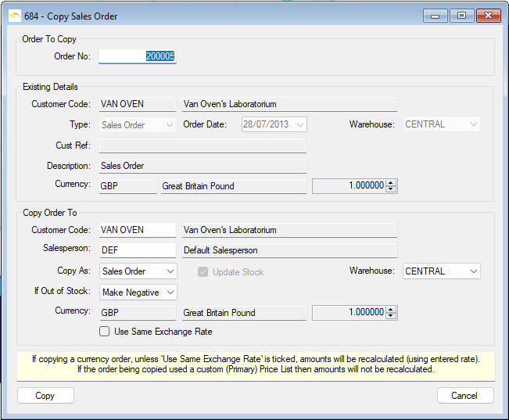This screenshot has height=420, width=509.
Task: Increase the Existing Details exchange rate
Action: 393,182
